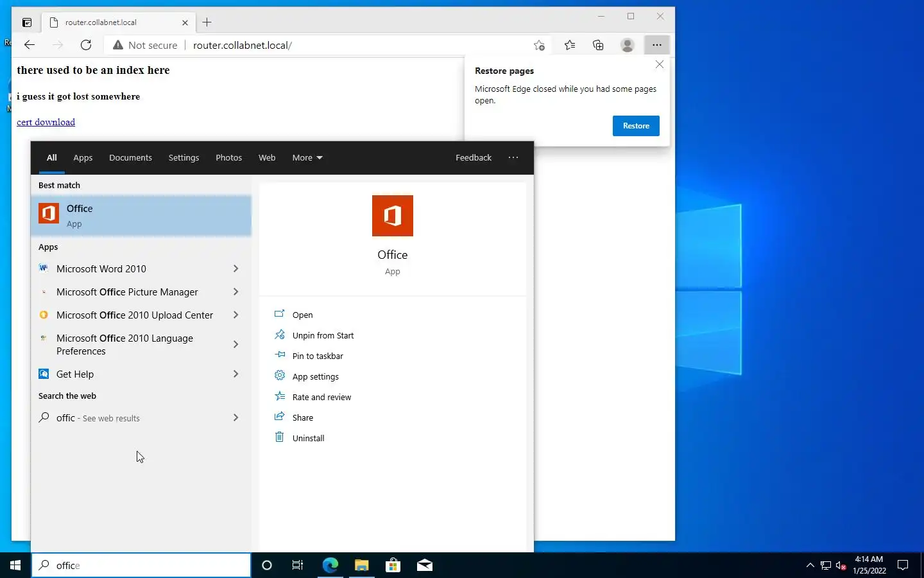Click the large Office app icon

393,216
